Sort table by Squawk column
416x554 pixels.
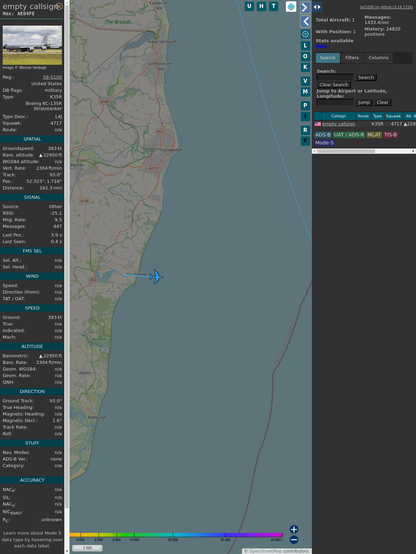tap(393, 116)
